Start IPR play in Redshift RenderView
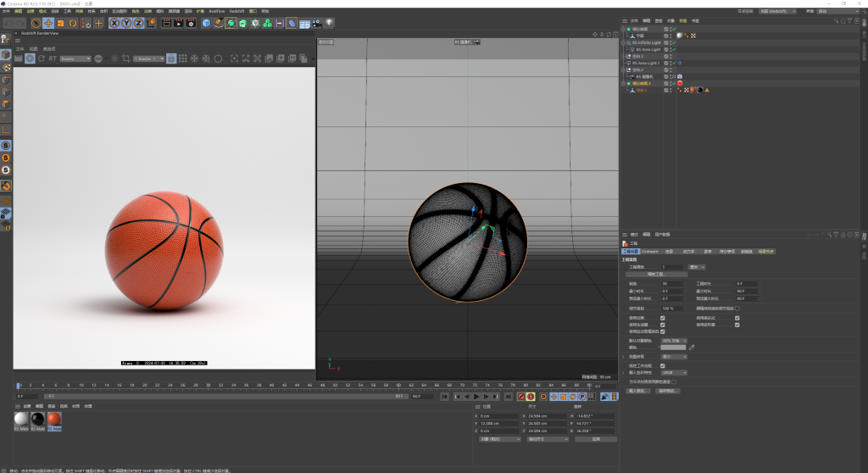This screenshot has height=473, width=868. click(30, 58)
